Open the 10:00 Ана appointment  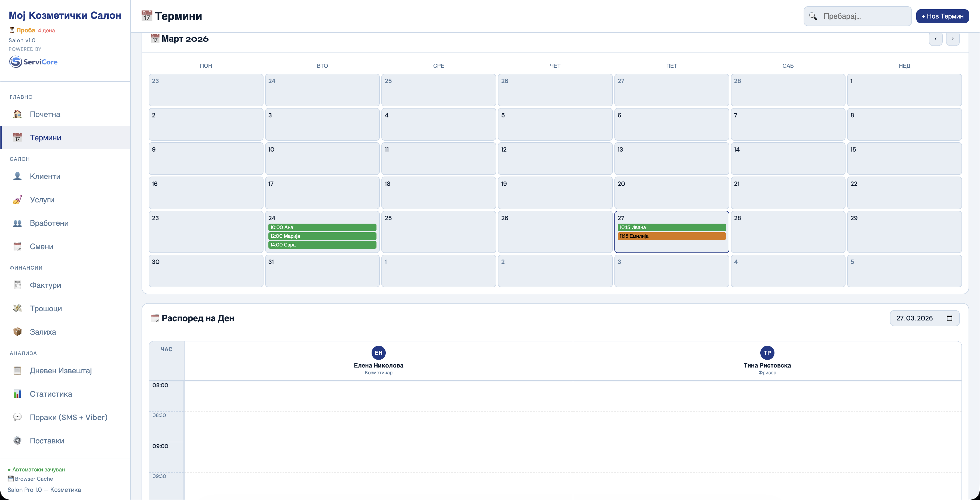[322, 227]
